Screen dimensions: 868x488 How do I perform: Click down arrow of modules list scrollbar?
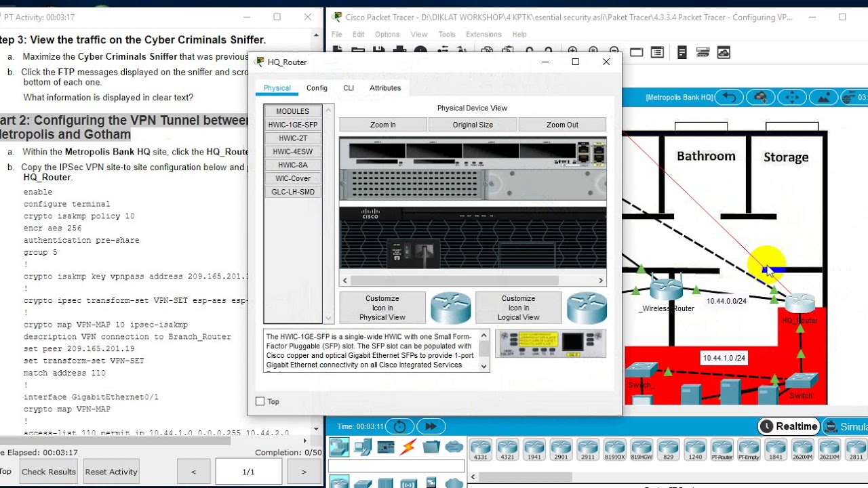(329, 318)
